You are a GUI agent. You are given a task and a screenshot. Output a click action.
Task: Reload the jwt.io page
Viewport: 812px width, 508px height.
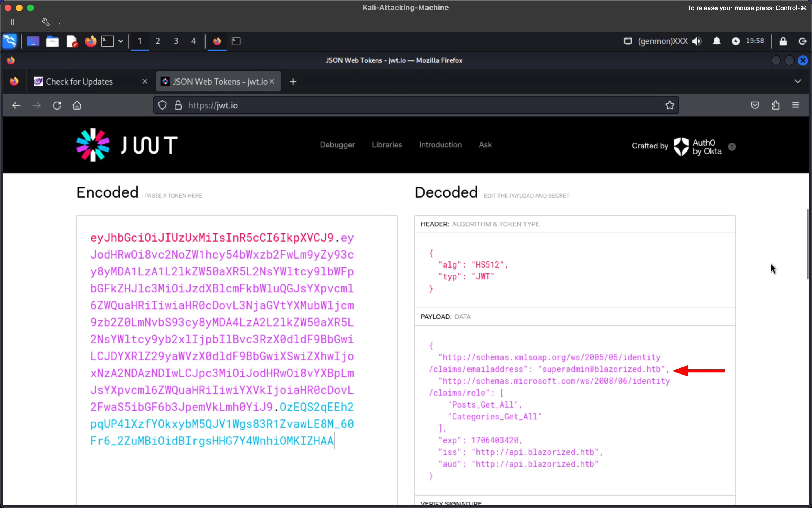pyautogui.click(x=57, y=106)
